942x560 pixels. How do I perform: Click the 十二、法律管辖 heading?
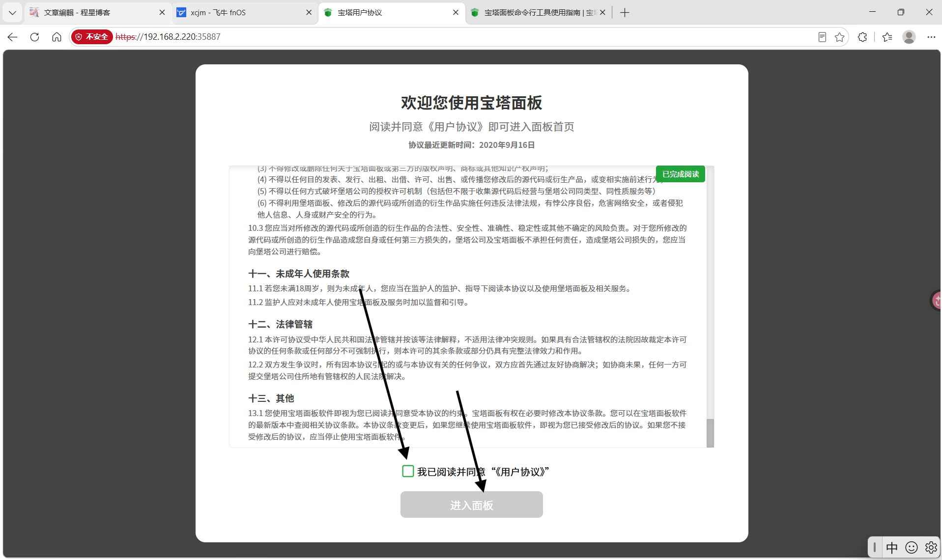[x=281, y=324]
